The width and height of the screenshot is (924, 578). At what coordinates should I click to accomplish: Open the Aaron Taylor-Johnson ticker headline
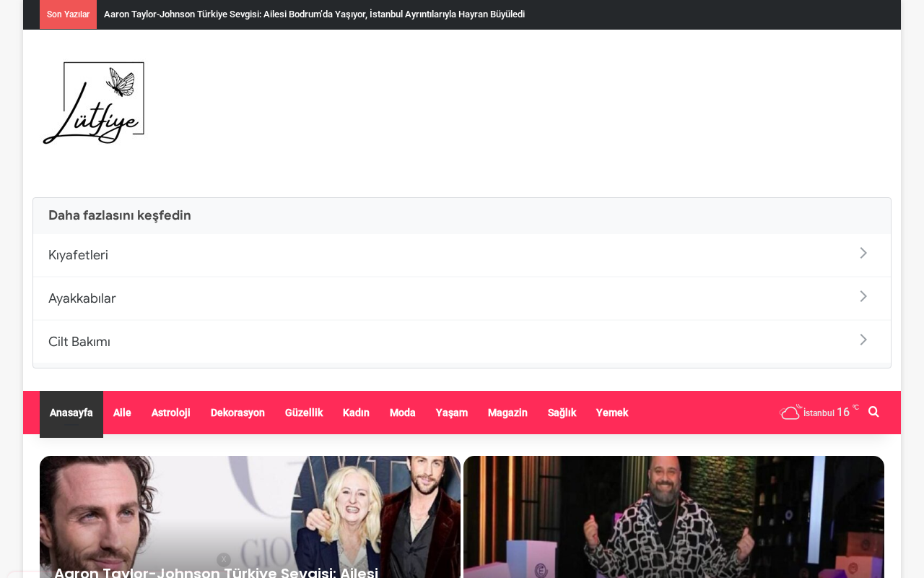click(x=314, y=14)
